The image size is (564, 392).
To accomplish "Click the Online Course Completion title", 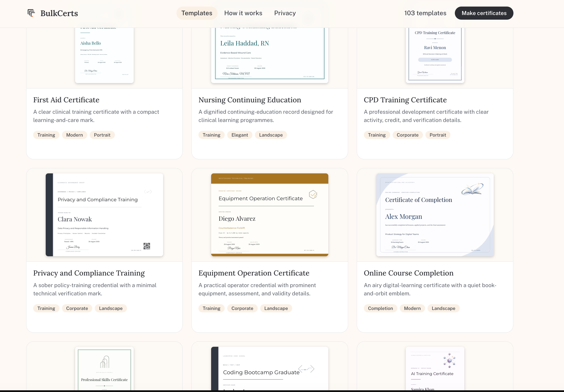I will 409,273.
